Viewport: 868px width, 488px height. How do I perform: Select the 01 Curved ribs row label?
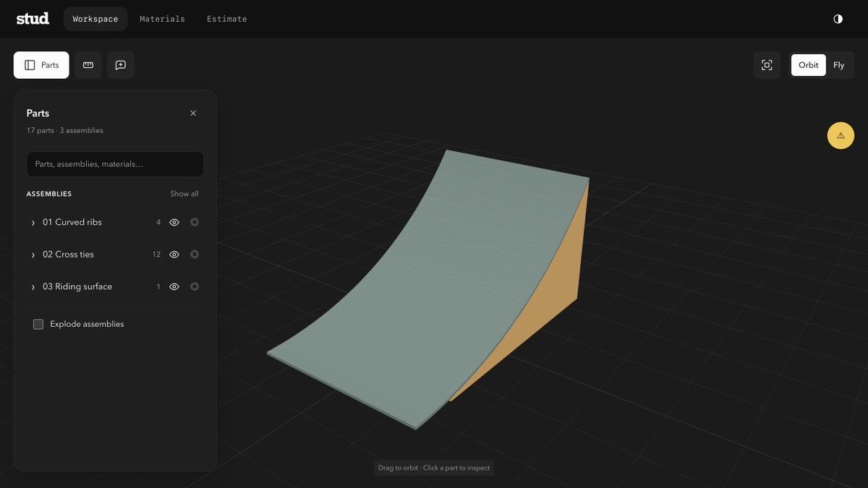click(x=72, y=222)
